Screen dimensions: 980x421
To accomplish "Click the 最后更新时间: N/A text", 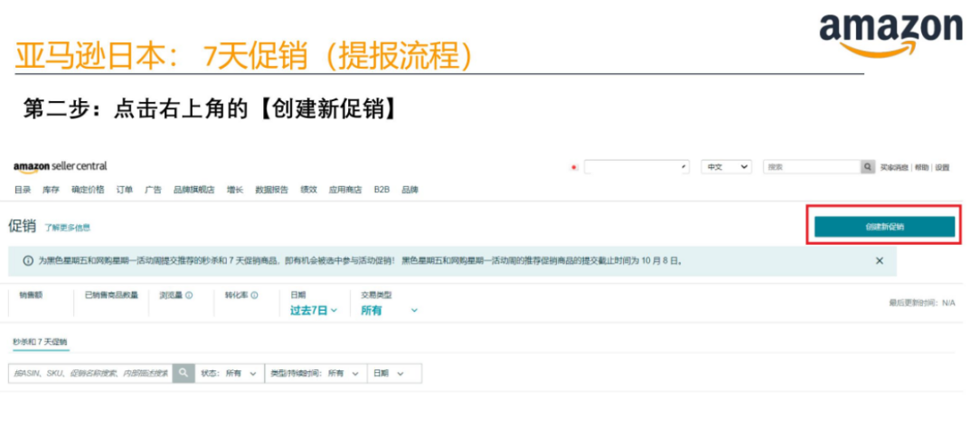I will click(x=922, y=303).
